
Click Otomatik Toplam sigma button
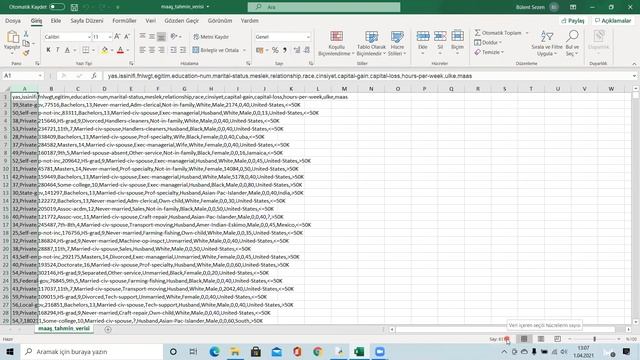coord(498,33)
